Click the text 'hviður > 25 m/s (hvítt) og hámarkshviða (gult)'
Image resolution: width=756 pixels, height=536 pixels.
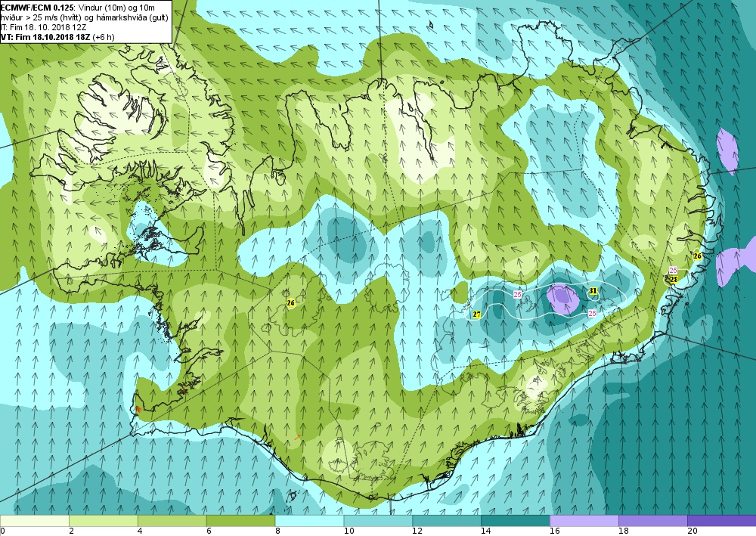85,17
